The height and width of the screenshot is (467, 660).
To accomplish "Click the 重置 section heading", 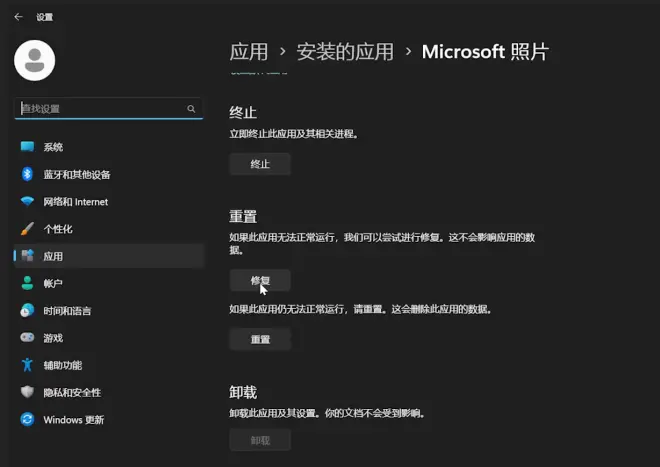I will 243,216.
